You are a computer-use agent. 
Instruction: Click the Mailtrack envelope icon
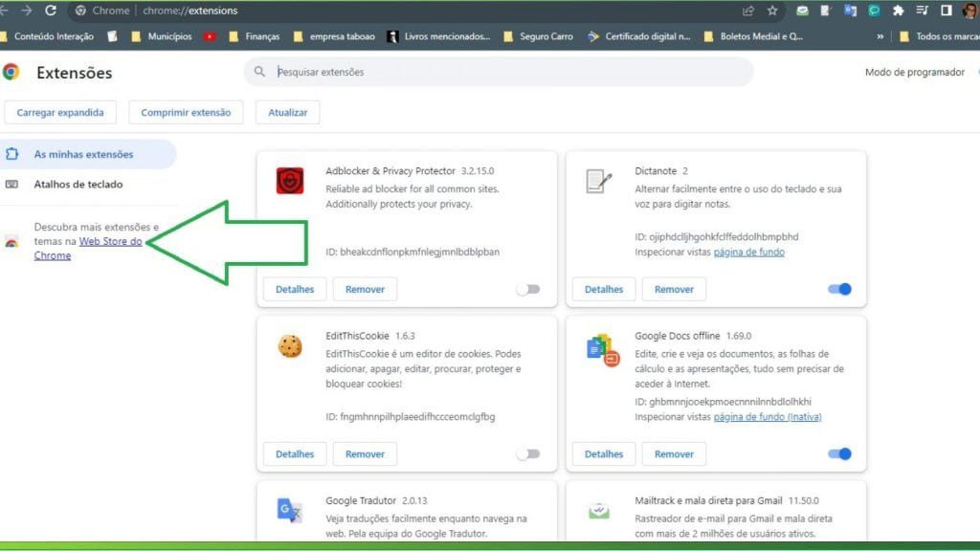click(599, 511)
